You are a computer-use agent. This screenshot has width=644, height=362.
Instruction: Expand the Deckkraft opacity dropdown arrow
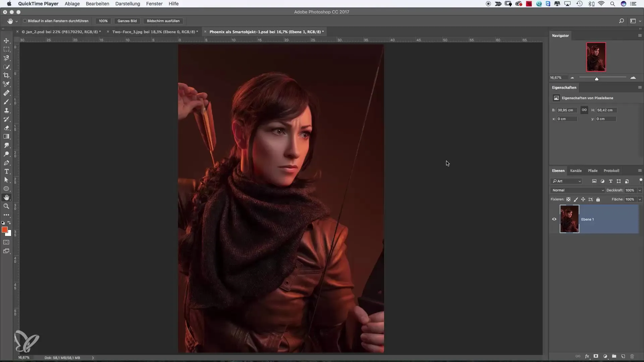(640, 190)
